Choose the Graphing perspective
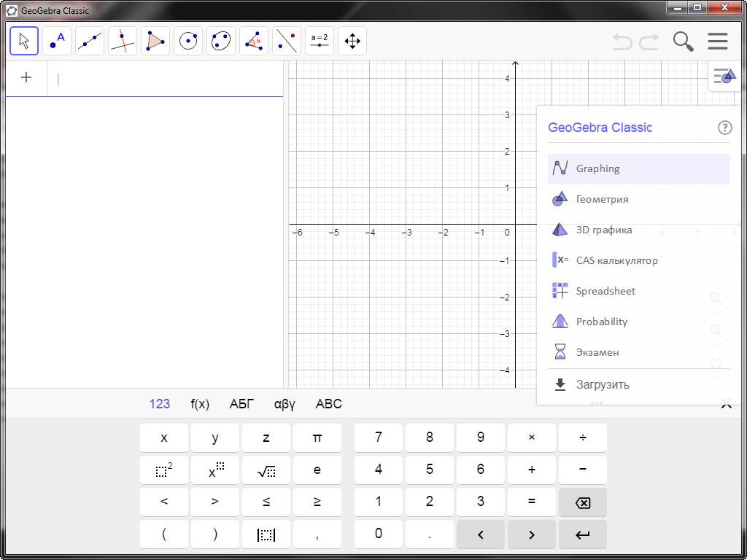The width and height of the screenshot is (747, 560). click(x=638, y=168)
